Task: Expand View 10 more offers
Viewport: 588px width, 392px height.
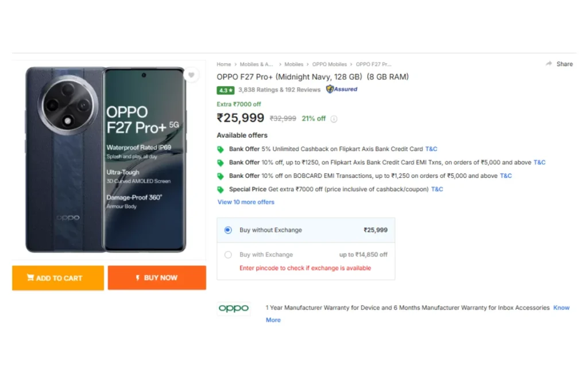Action: click(x=246, y=202)
